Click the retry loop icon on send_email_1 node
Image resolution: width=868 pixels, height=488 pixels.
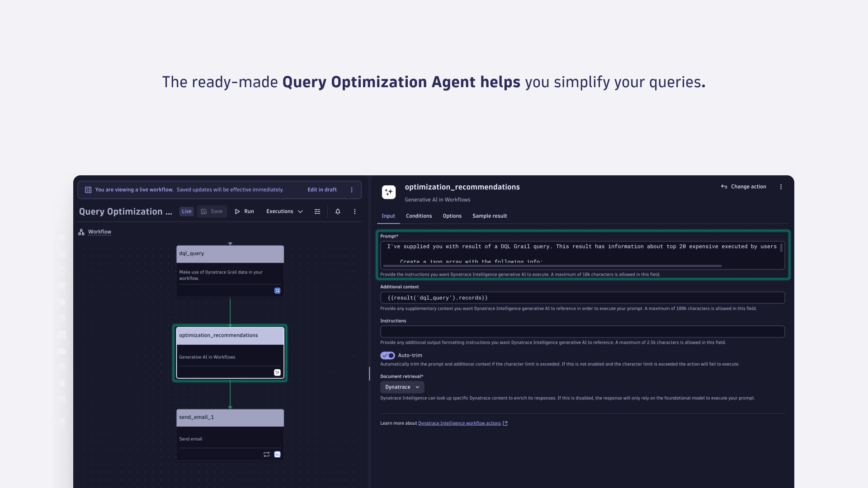tap(266, 454)
